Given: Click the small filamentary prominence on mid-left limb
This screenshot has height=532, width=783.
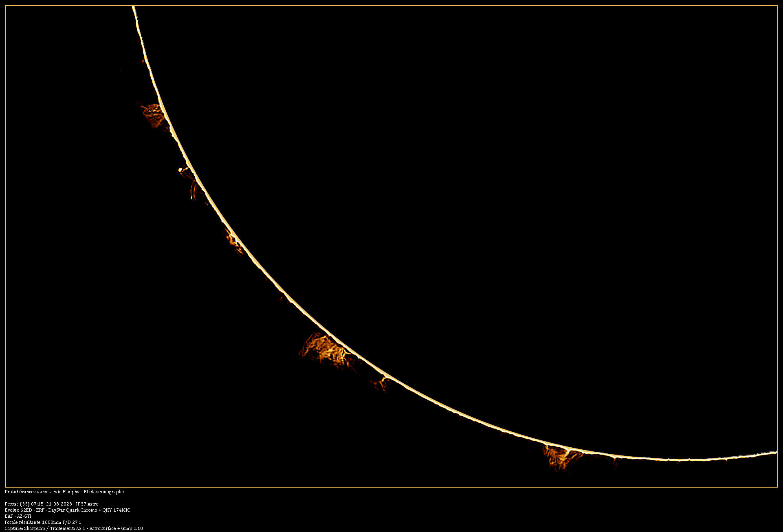Looking at the screenshot, I should tap(234, 240).
